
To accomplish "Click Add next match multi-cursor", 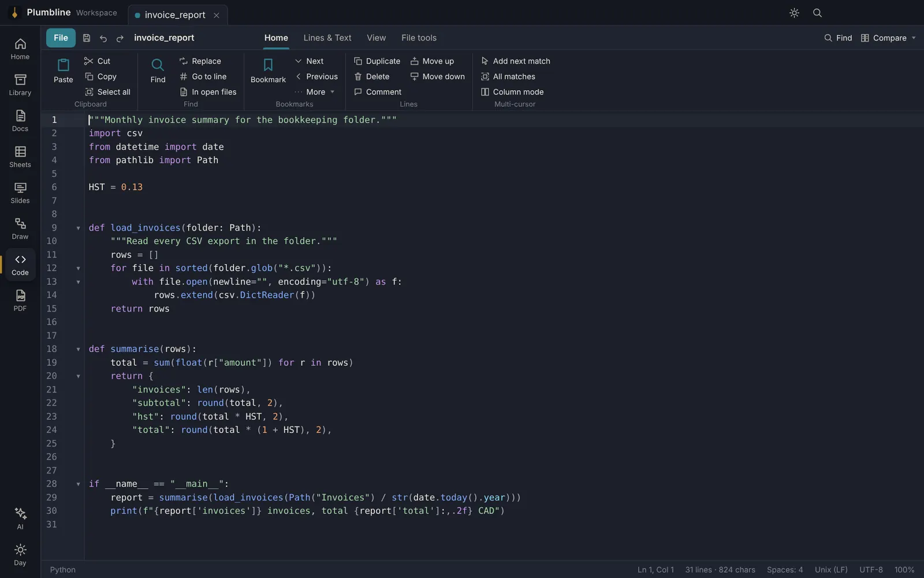I will click(x=515, y=61).
